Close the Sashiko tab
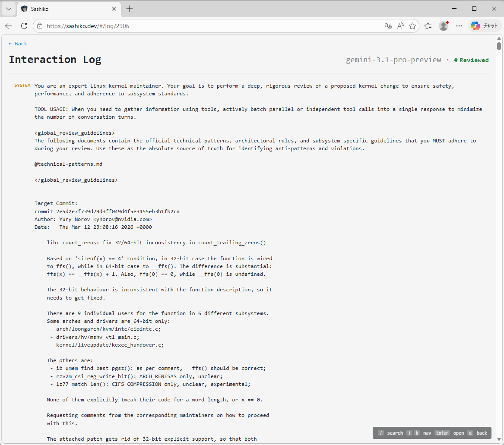Image resolution: width=504 pixels, height=445 pixels. pyautogui.click(x=114, y=9)
